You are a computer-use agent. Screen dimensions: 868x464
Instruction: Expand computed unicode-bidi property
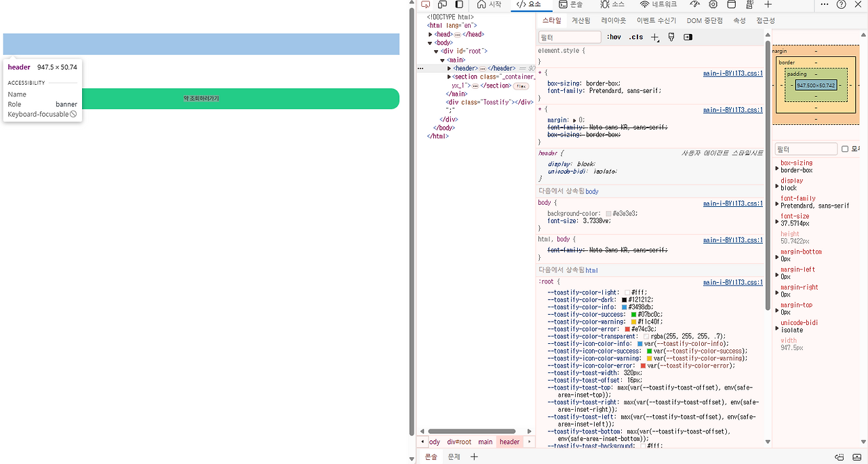tap(777, 327)
